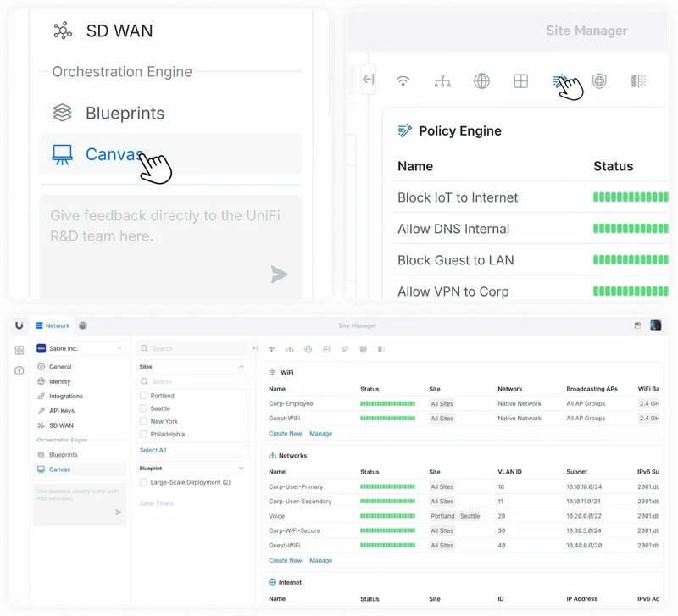
Task: Focus the Search field inside the Sites section
Action: [x=193, y=381]
